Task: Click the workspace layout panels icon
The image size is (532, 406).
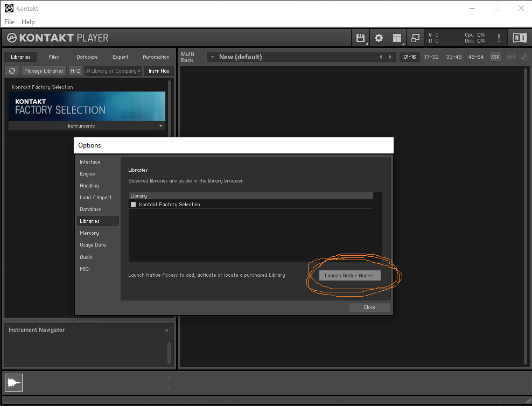Action: [x=397, y=38]
